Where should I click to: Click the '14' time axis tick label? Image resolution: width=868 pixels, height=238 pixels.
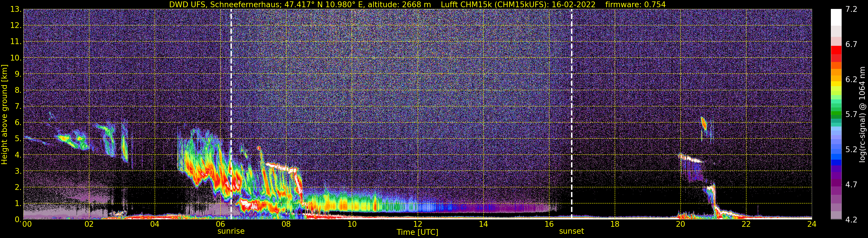(x=483, y=224)
